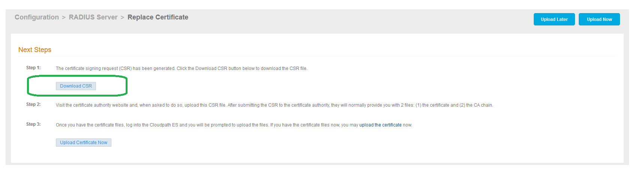The width and height of the screenshot is (644, 180).
Task: Click the Upload Certificate Now button
Action: (x=84, y=143)
